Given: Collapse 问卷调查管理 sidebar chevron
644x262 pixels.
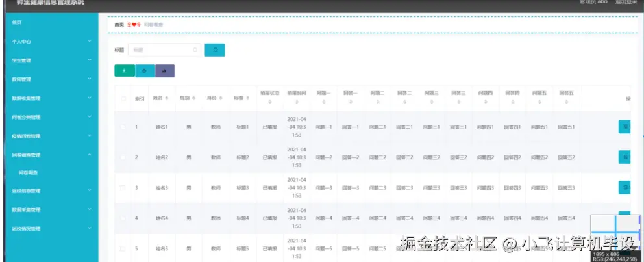Looking at the screenshot, I should (90, 155).
